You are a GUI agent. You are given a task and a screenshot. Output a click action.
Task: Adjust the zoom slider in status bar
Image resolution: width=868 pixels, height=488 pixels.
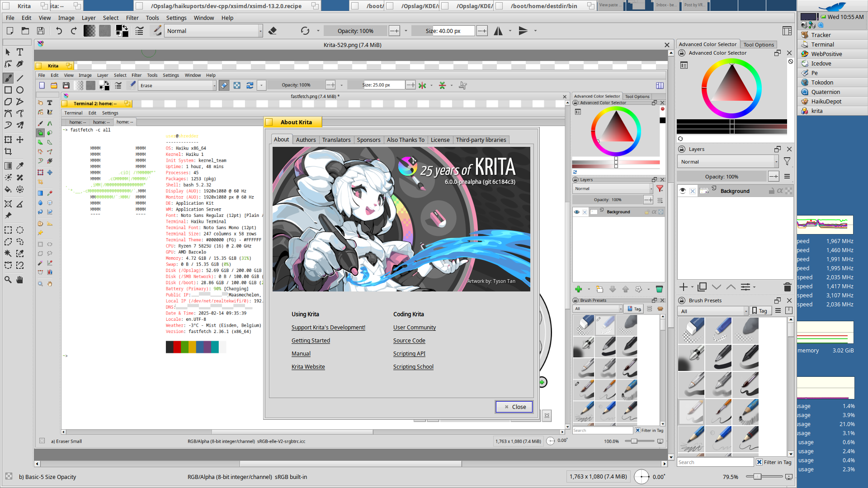[x=764, y=477]
